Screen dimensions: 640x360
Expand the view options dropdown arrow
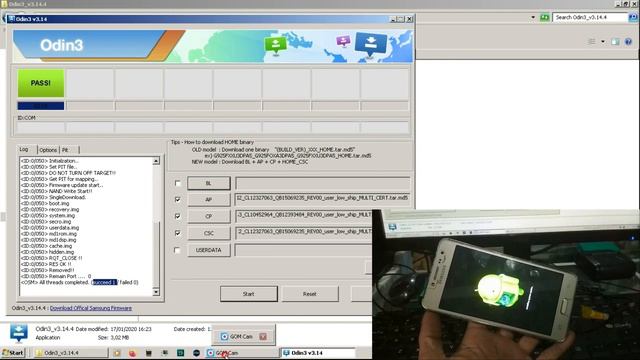(603, 42)
